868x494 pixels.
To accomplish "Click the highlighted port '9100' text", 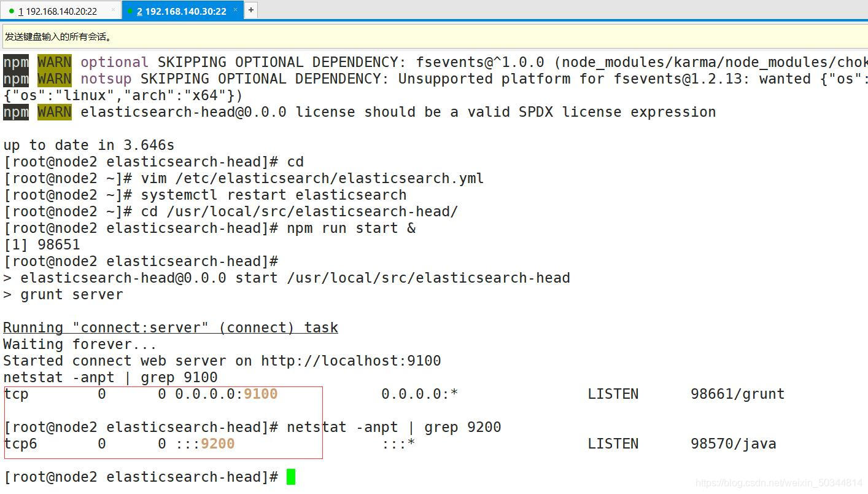I will (261, 394).
